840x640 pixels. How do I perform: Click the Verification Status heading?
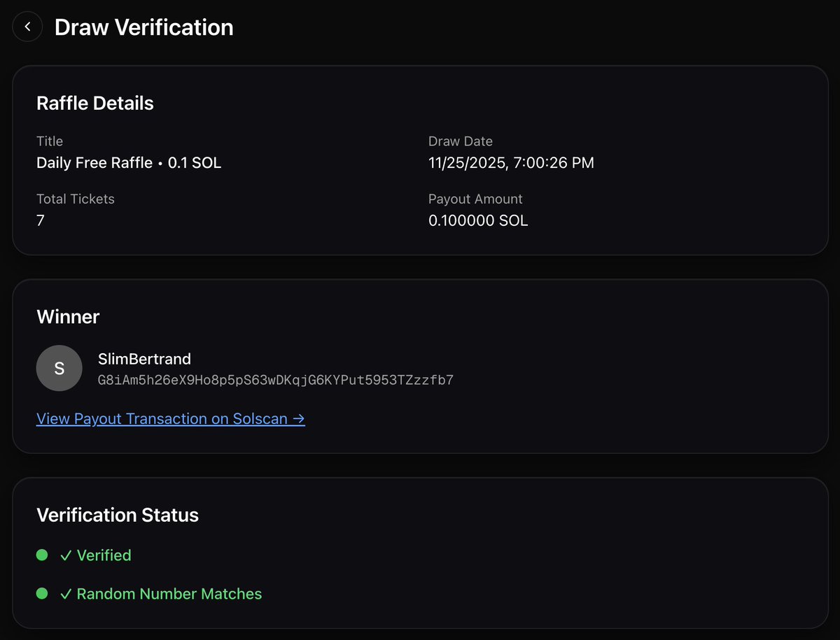(x=118, y=515)
